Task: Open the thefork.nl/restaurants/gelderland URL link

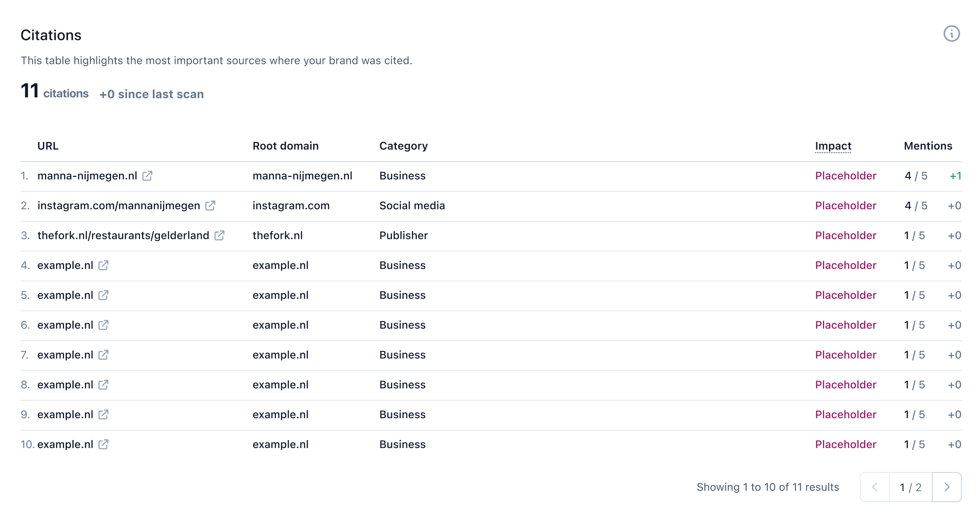Action: pos(123,235)
